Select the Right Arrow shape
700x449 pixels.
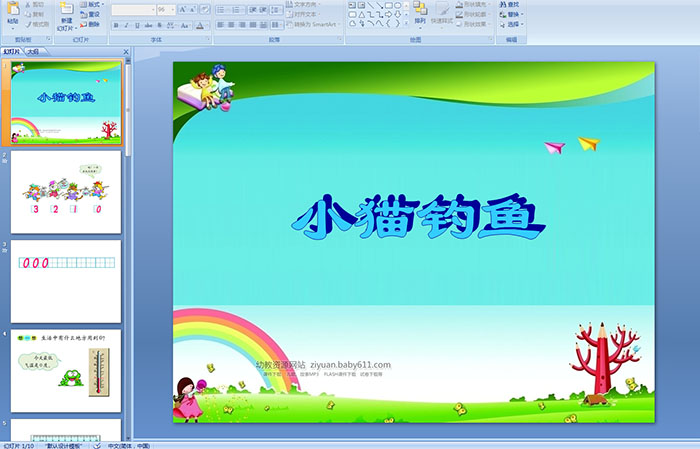coord(388,15)
